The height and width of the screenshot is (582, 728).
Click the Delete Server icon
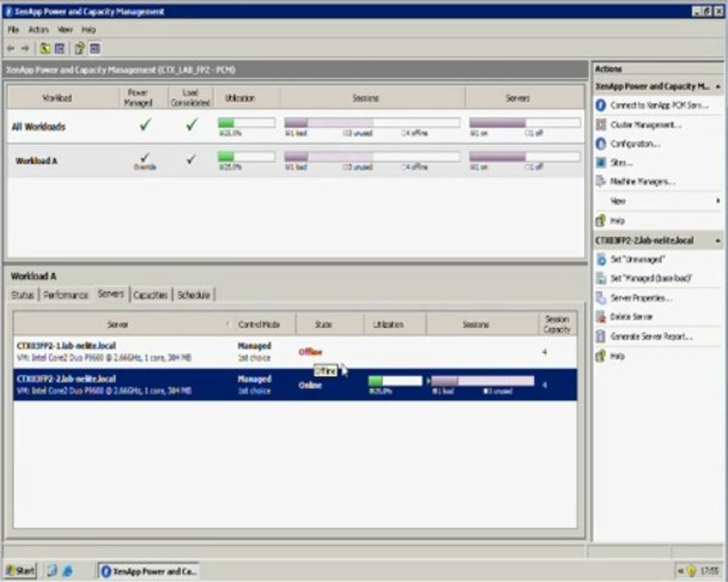(x=601, y=317)
